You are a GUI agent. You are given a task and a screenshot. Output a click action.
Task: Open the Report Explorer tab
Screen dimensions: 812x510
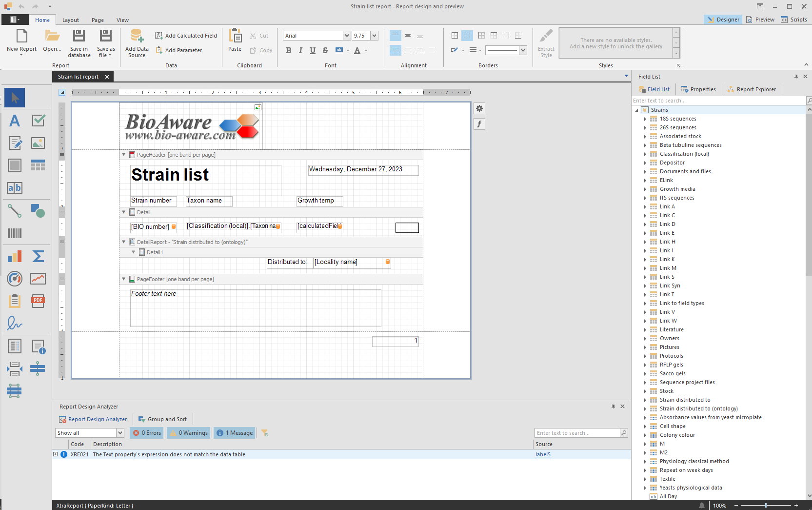coord(752,89)
